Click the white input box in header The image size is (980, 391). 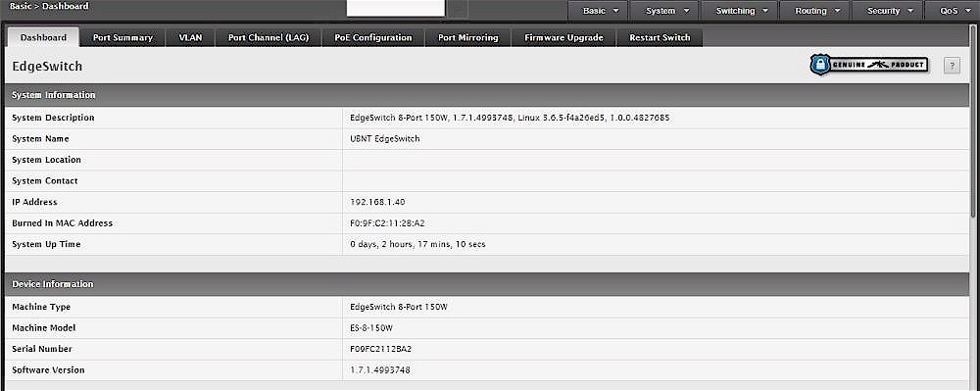[396, 9]
